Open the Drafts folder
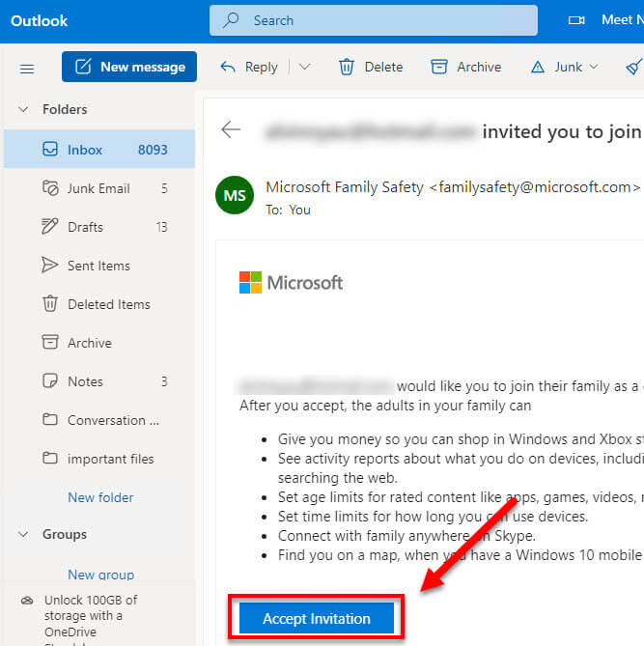644x646 pixels. pos(99,227)
